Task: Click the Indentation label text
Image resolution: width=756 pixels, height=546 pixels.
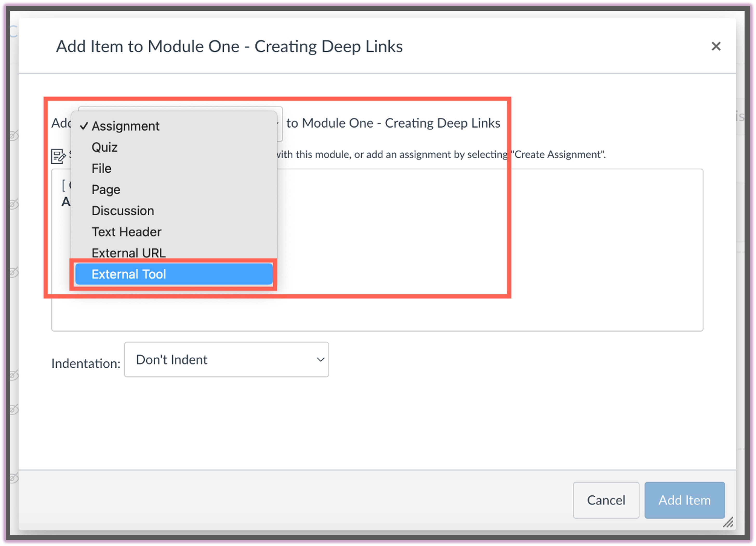Action: pos(86,363)
